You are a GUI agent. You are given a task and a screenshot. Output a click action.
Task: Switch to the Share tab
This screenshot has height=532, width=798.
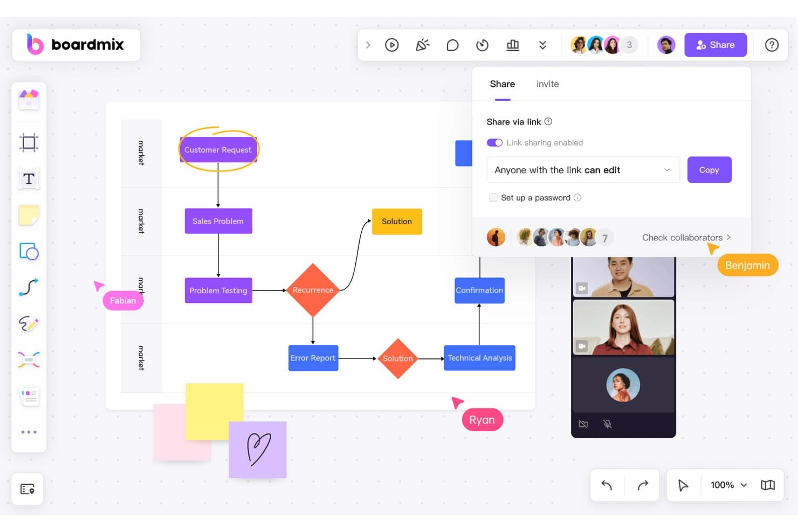(503, 84)
